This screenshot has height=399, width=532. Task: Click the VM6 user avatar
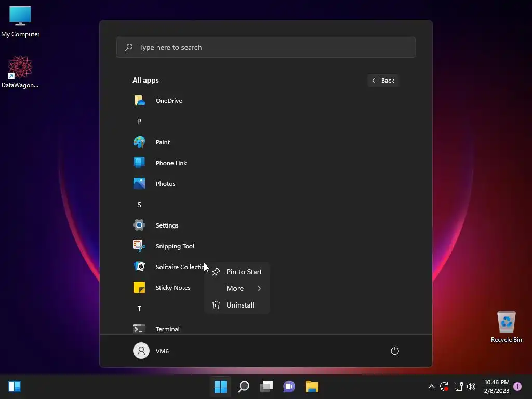point(141,351)
